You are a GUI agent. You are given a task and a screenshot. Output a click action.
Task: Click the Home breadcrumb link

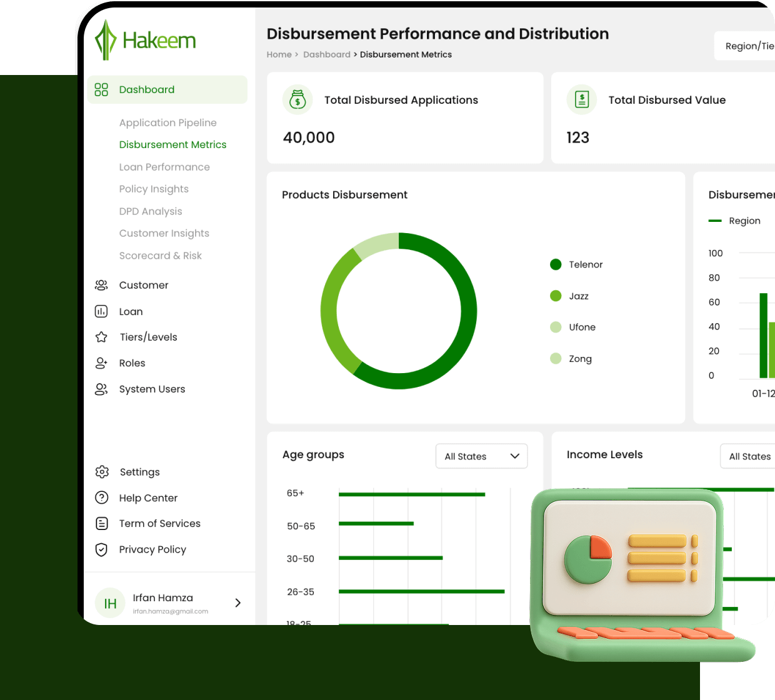point(279,54)
